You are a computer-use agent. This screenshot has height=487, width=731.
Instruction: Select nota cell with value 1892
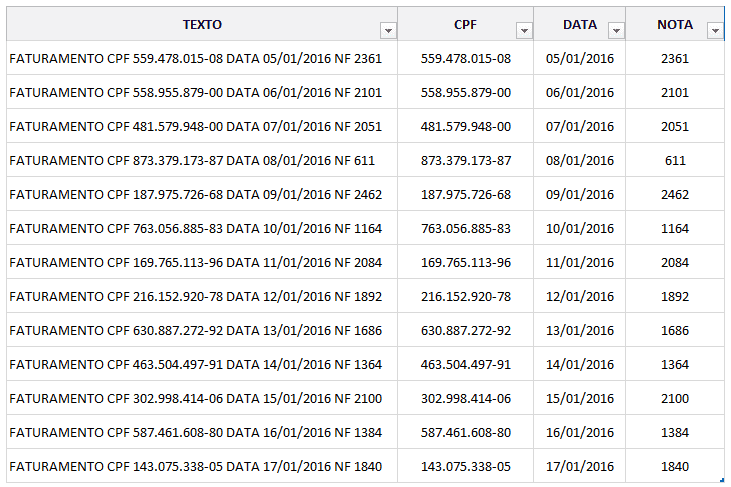coord(675,297)
